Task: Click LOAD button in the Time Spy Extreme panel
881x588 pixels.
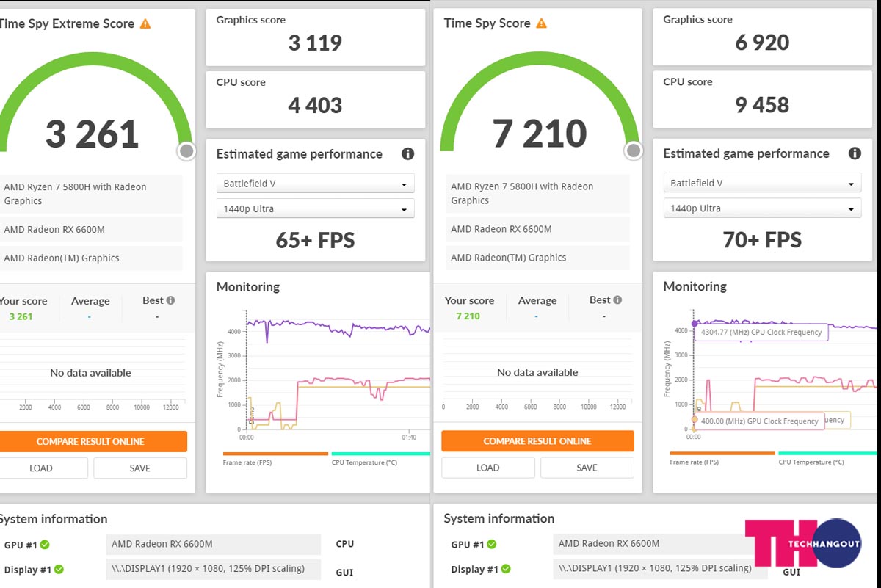Action: (x=43, y=468)
